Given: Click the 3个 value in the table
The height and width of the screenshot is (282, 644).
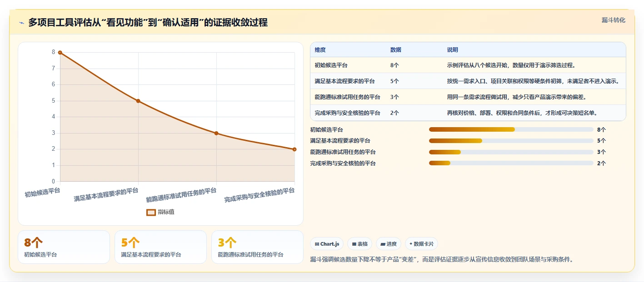Looking at the screenshot, I should (x=394, y=97).
